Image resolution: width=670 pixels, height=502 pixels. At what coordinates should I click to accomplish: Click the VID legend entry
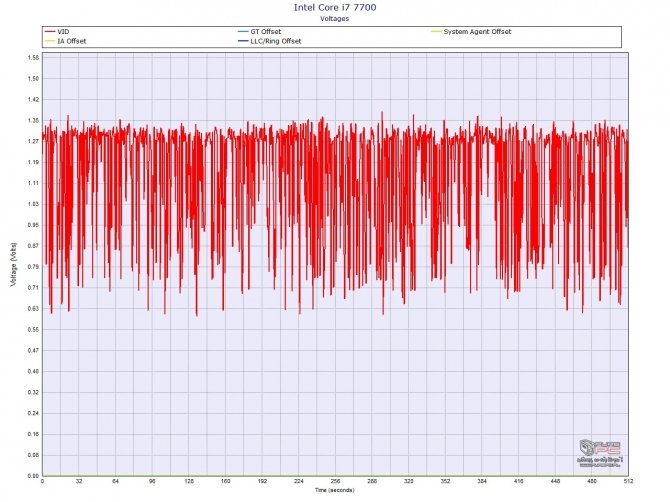pyautogui.click(x=57, y=32)
